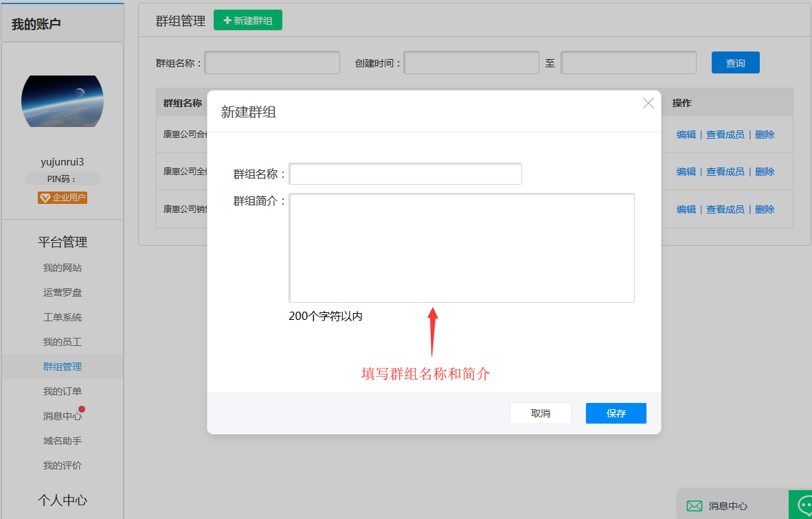Open 查看成员 for the second group
Viewport: 812px width, 519px height.
click(724, 171)
